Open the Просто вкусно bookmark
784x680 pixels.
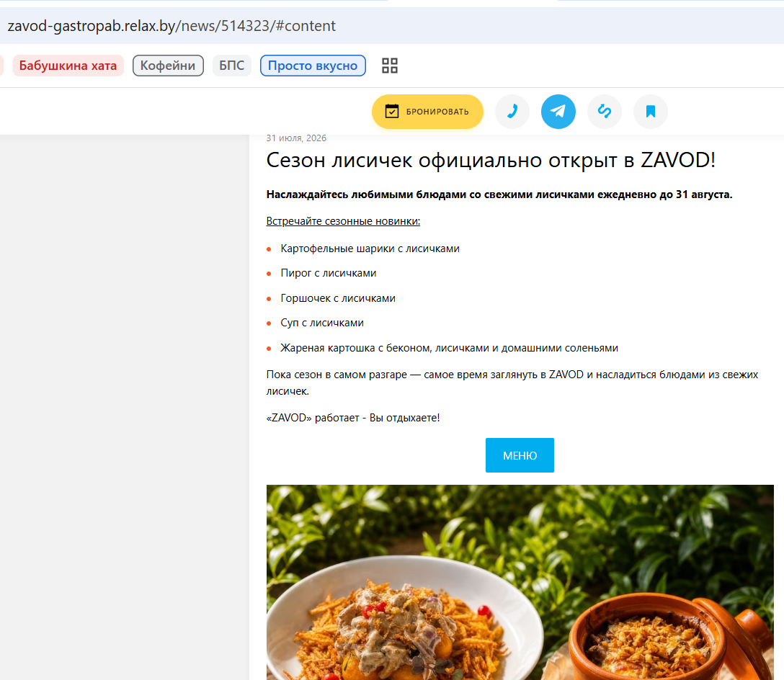(x=313, y=66)
